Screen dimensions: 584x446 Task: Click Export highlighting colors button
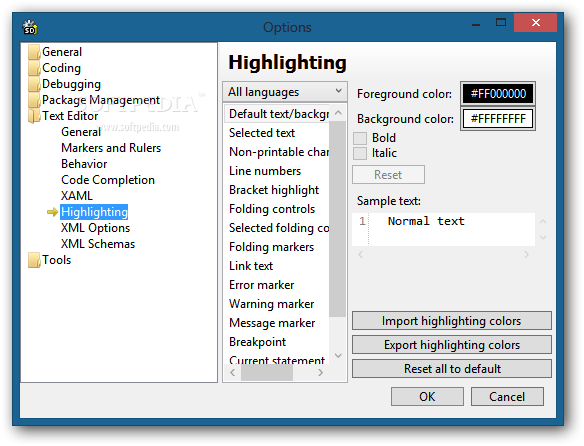452,345
